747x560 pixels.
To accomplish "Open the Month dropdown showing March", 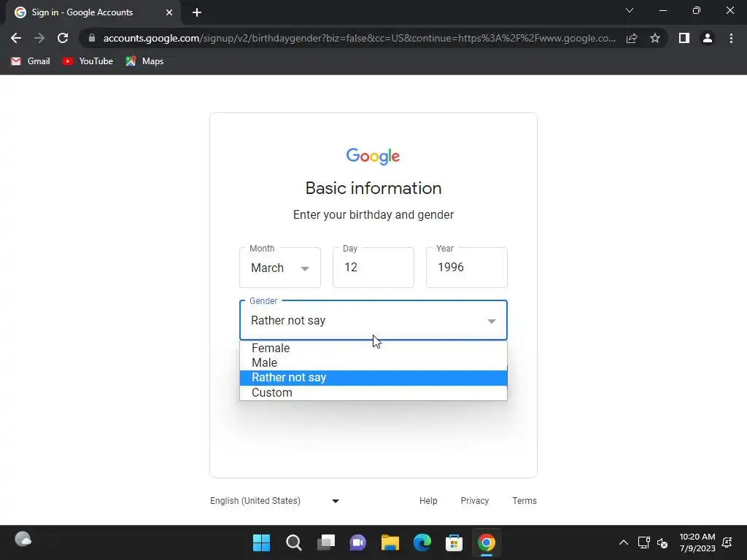I will coord(280,268).
